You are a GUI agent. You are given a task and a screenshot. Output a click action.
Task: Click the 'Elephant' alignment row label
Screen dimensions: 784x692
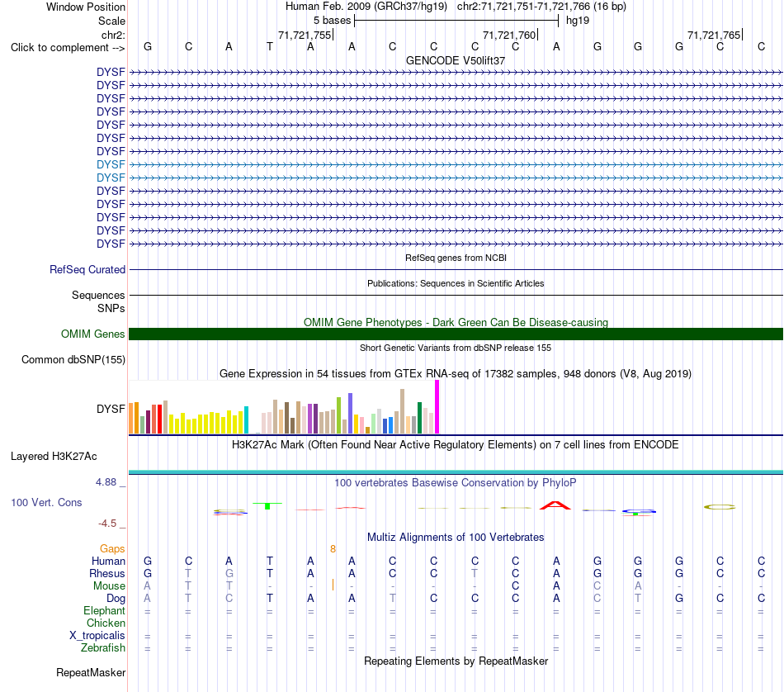[104, 610]
